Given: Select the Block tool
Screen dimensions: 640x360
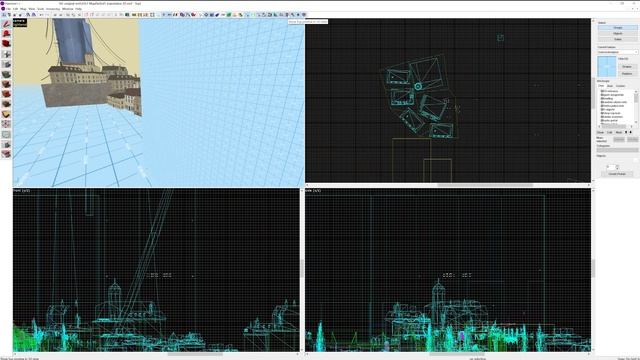Looking at the screenshot, I should [6, 64].
